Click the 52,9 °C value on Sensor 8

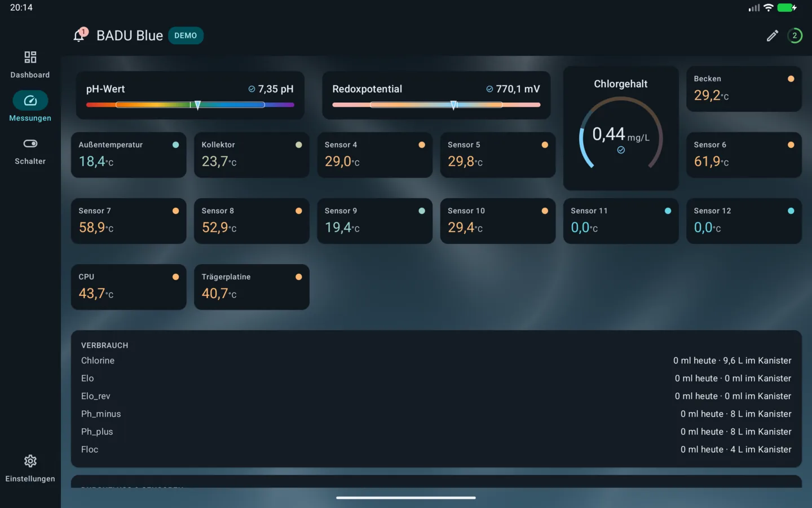click(x=219, y=227)
